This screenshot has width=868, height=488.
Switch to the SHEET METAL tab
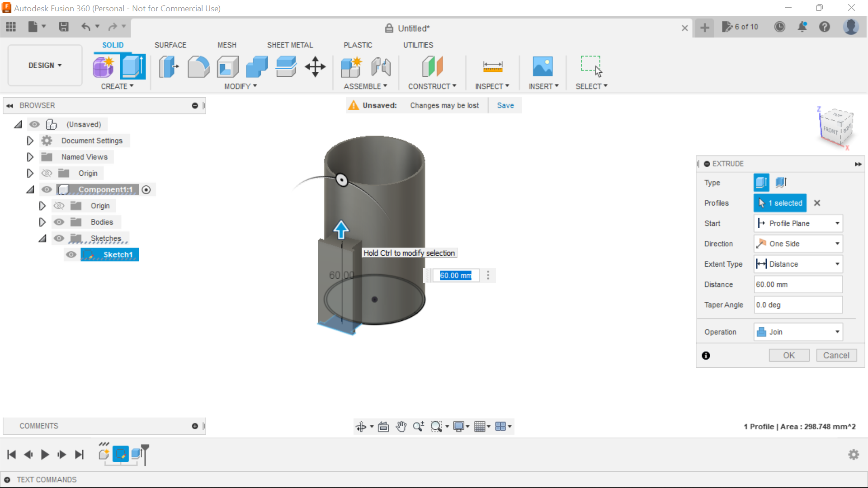(290, 45)
